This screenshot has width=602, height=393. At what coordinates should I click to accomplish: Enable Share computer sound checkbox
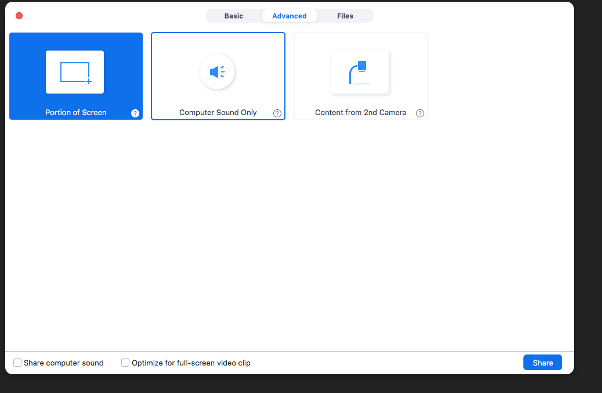pos(17,363)
